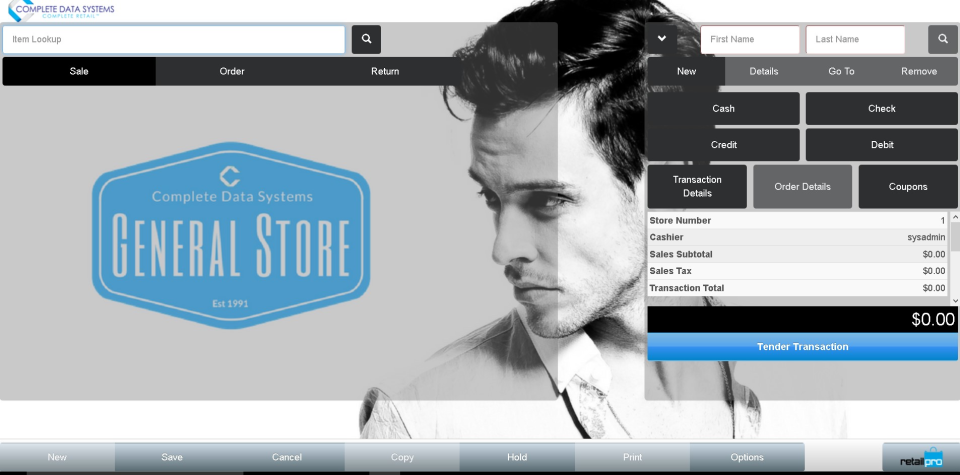Open Order Details
The width and height of the screenshot is (960, 475).
(x=803, y=186)
